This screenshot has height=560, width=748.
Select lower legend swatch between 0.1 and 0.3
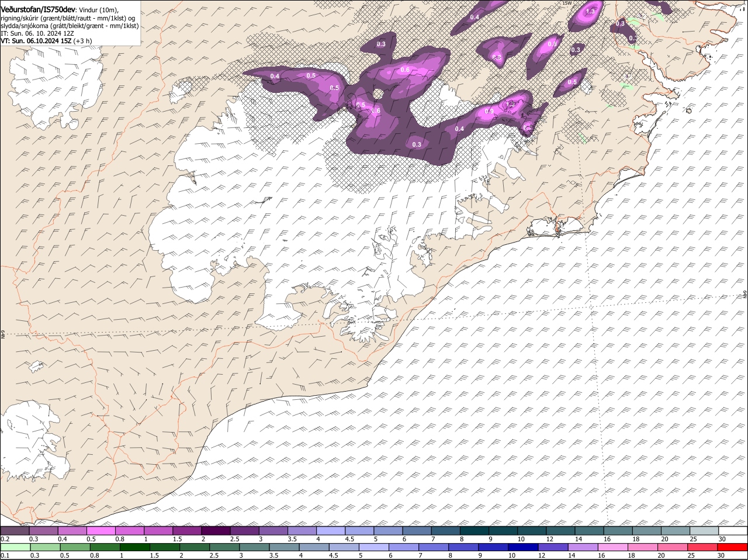(x=16, y=548)
